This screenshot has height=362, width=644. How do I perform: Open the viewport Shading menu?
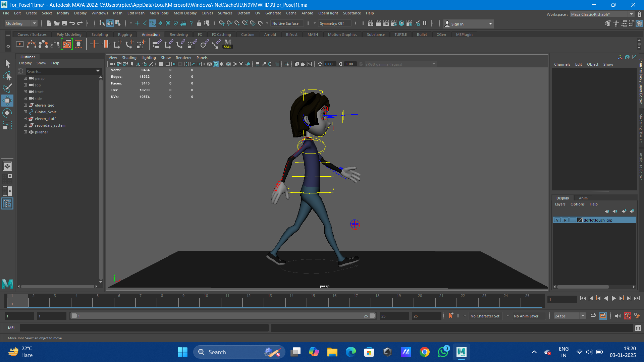pyautogui.click(x=129, y=58)
